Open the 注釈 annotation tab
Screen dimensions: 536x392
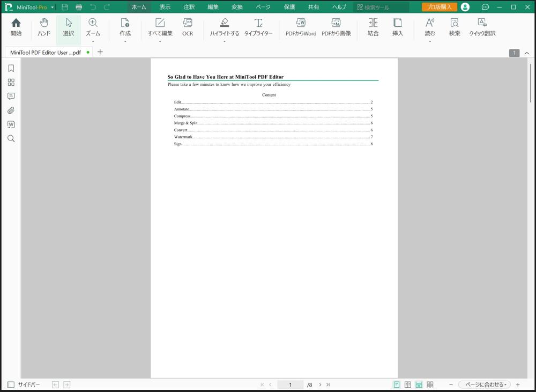pyautogui.click(x=189, y=7)
